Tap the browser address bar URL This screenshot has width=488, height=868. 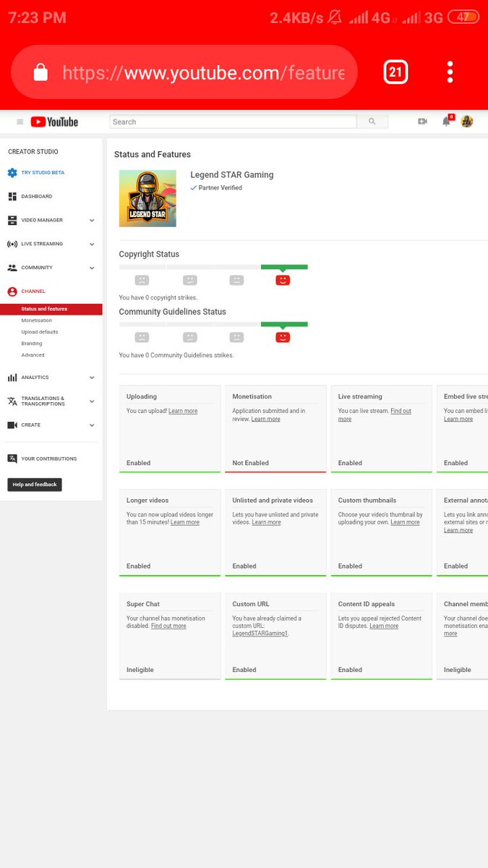203,72
